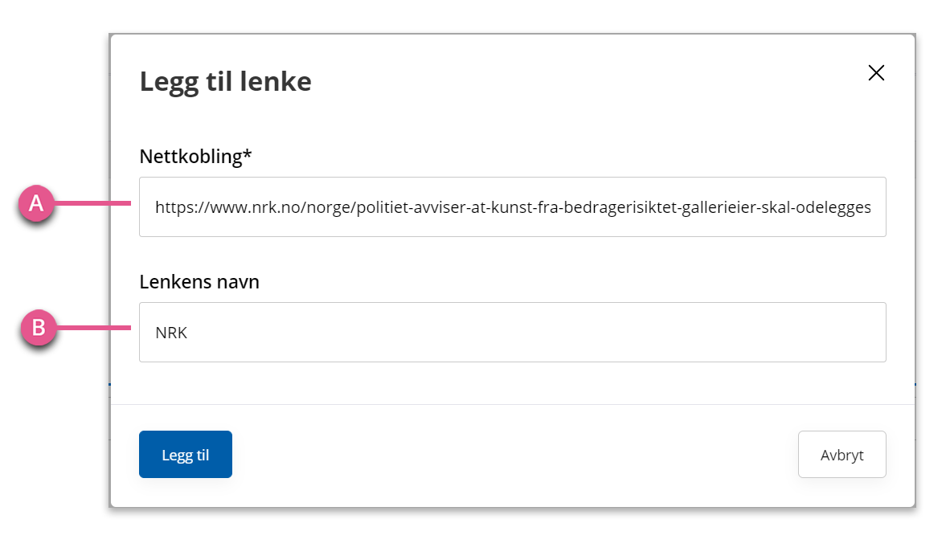Focus the Nettkobling URL input field
The height and width of the screenshot is (560, 950).
513,207
